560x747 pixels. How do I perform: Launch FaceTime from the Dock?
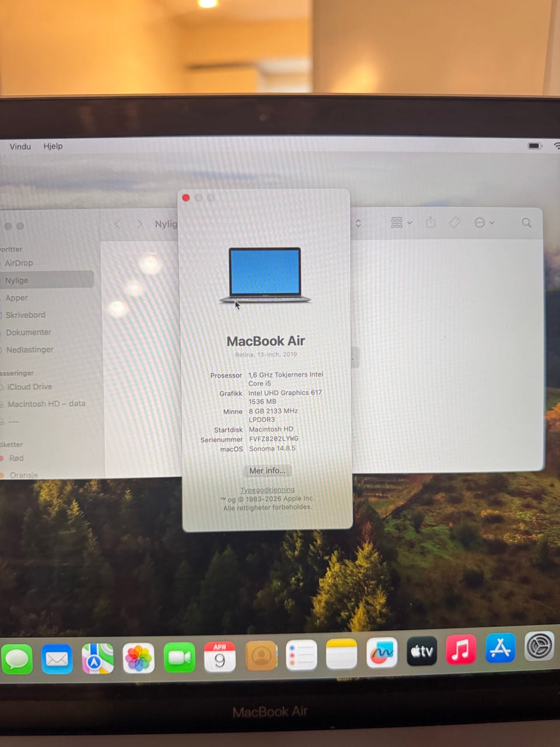(x=179, y=658)
